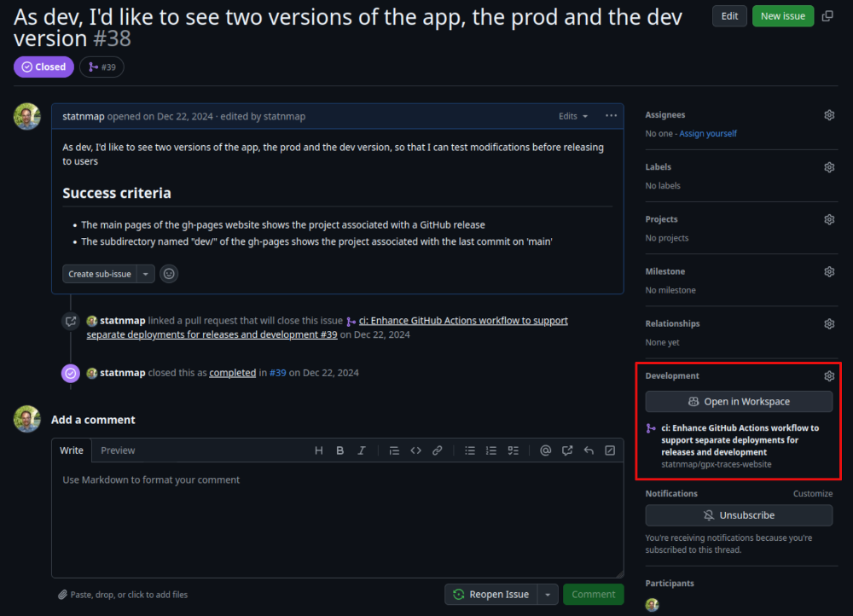
Task: Insert heading with the H icon
Action: pyautogui.click(x=319, y=450)
